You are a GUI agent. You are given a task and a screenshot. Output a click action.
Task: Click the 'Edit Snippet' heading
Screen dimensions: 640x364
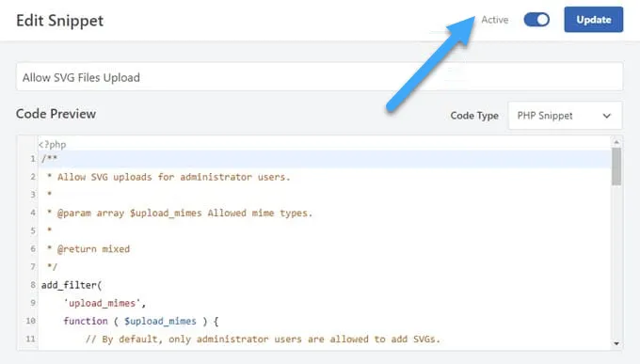coord(60,21)
